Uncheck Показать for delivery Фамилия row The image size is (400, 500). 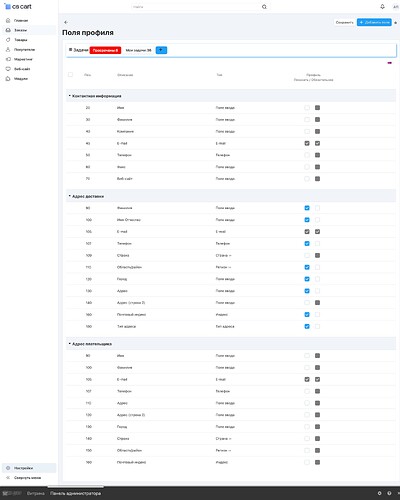pos(307,208)
